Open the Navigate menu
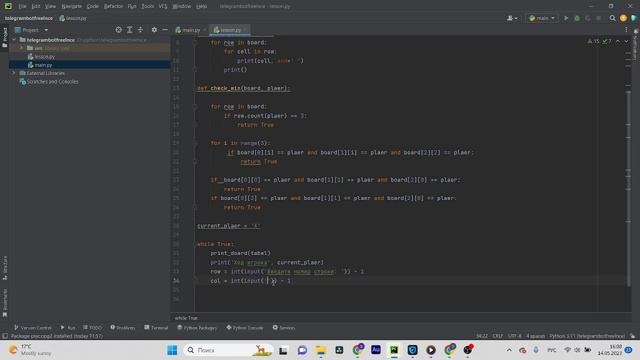Image resolution: width=640 pixels, height=360 pixels. coord(71,6)
